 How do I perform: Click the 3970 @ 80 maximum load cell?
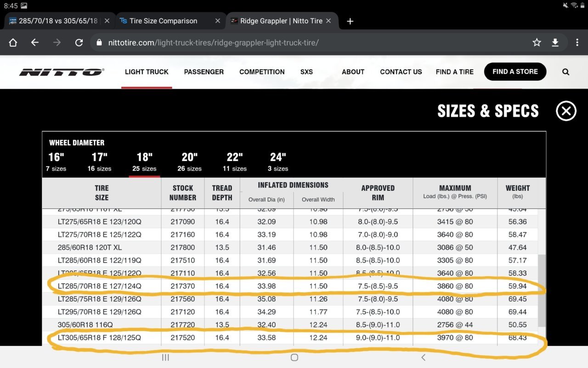pos(455,338)
